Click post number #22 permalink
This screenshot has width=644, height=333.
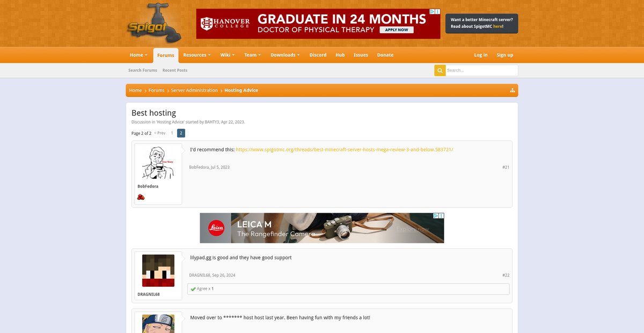click(x=506, y=275)
